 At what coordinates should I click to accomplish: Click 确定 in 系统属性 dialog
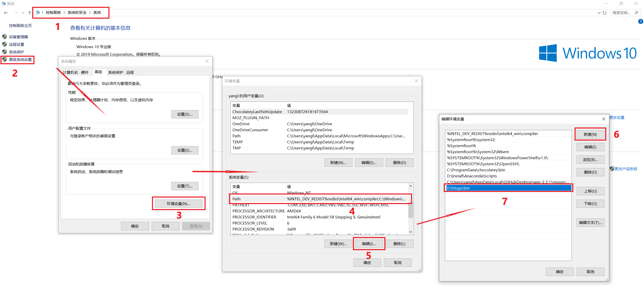[x=135, y=226]
